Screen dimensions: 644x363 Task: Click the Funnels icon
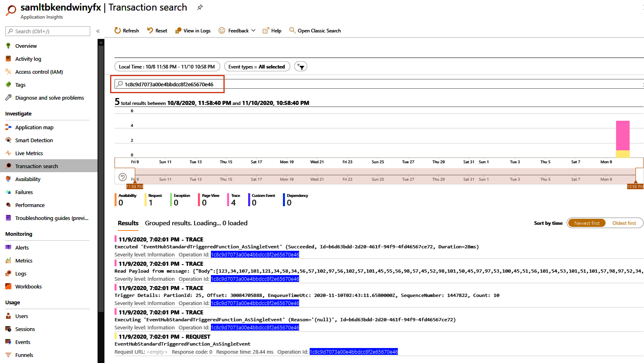pyautogui.click(x=8, y=355)
